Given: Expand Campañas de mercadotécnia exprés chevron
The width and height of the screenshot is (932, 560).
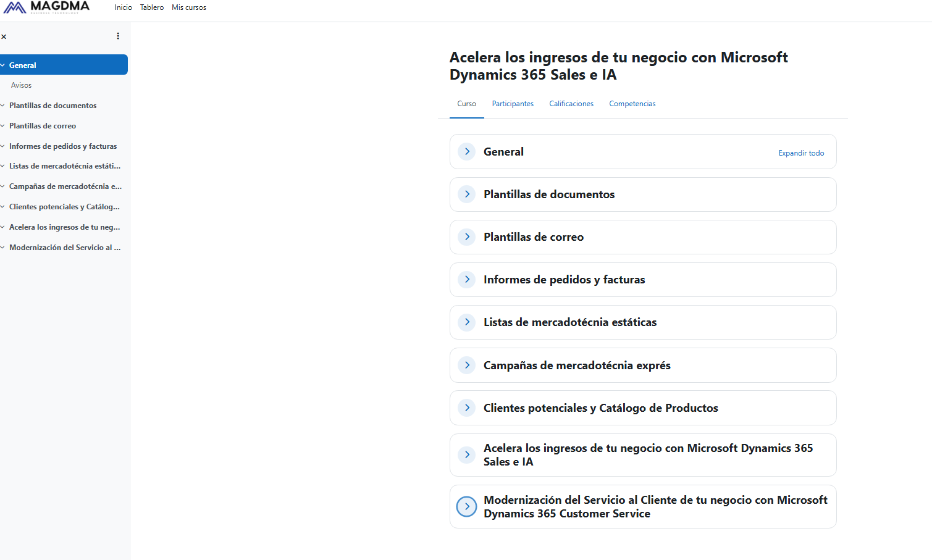Looking at the screenshot, I should pos(467,365).
